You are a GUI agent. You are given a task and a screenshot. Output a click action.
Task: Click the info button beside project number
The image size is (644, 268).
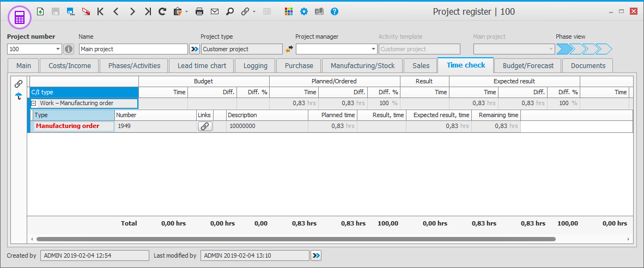pyautogui.click(x=69, y=49)
